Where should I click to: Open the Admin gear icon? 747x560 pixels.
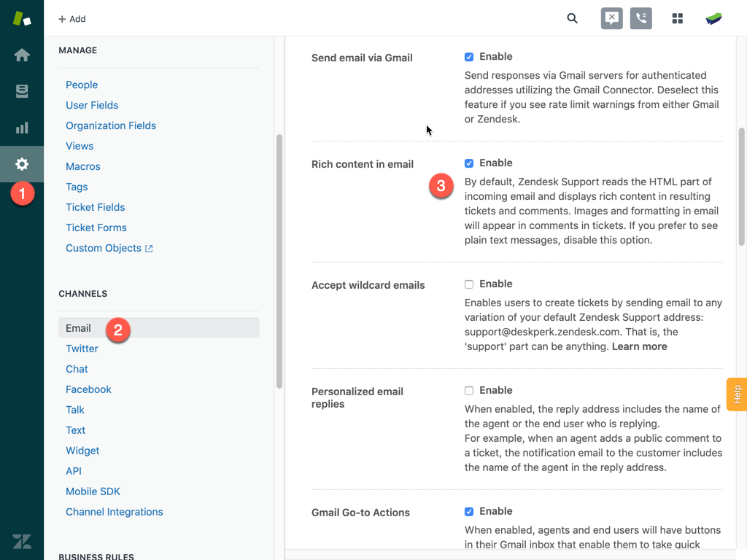click(x=22, y=164)
